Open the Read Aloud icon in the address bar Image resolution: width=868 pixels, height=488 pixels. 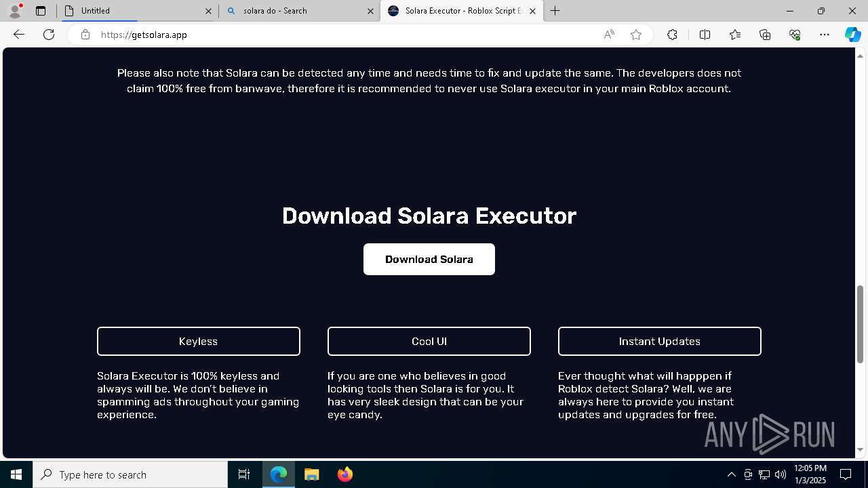click(x=609, y=35)
